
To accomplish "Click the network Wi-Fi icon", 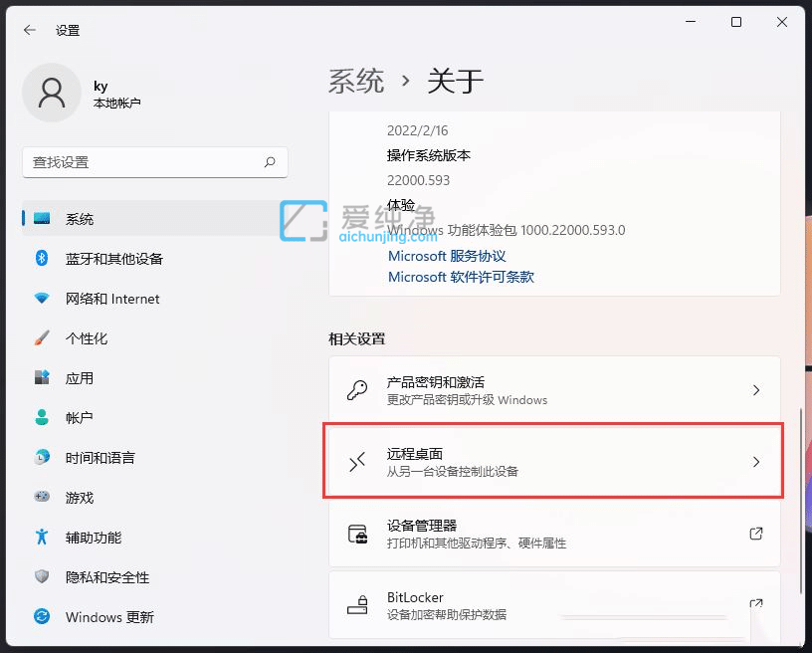I will pos(42,299).
